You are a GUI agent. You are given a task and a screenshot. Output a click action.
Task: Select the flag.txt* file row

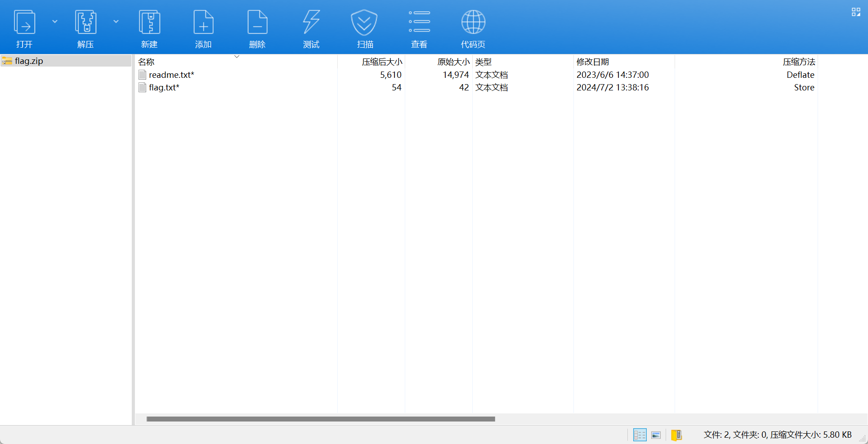coord(477,87)
